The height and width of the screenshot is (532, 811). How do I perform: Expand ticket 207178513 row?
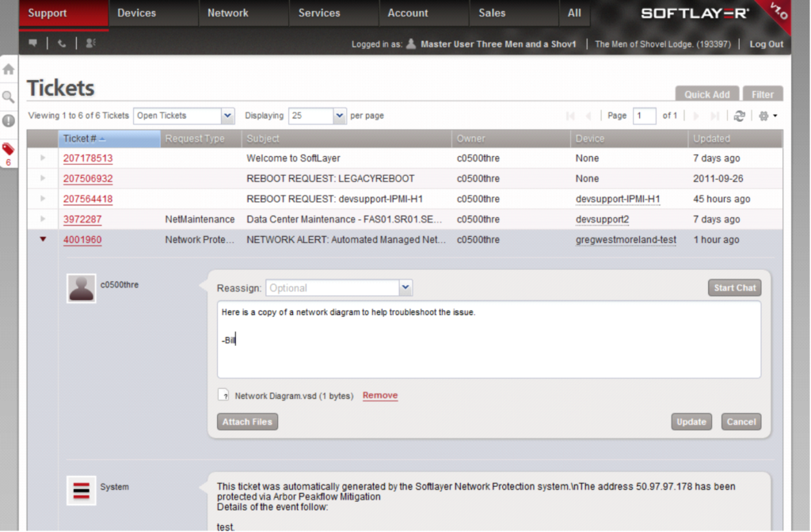click(43, 158)
